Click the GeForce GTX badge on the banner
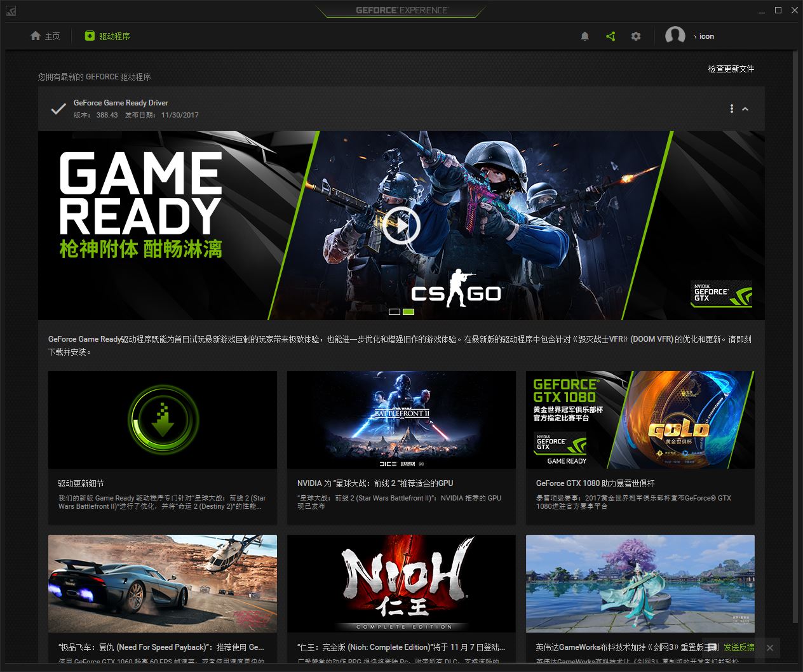Screen dimensions: 803x672 pyautogui.click(x=722, y=294)
